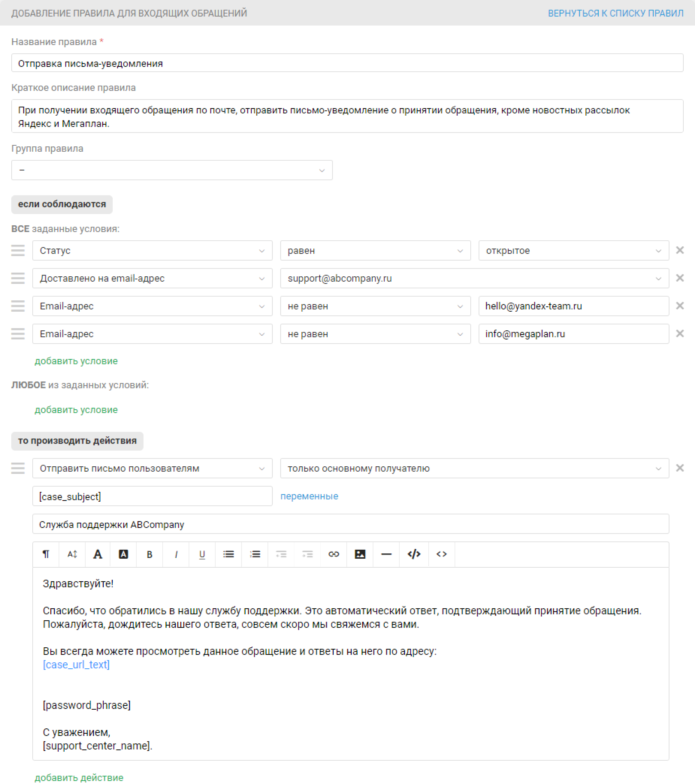The height and width of the screenshot is (784, 695).
Task: Open the Статус condition field dropdown
Action: click(153, 250)
